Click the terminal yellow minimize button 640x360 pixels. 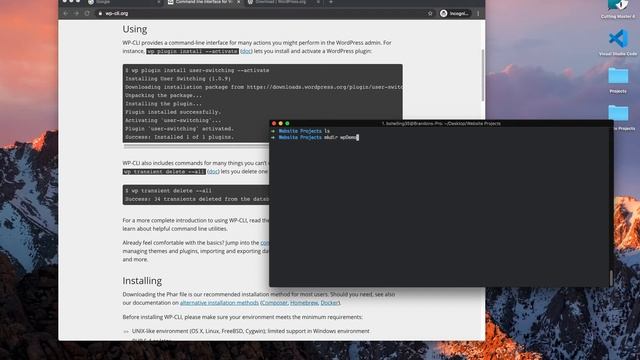(x=280, y=123)
